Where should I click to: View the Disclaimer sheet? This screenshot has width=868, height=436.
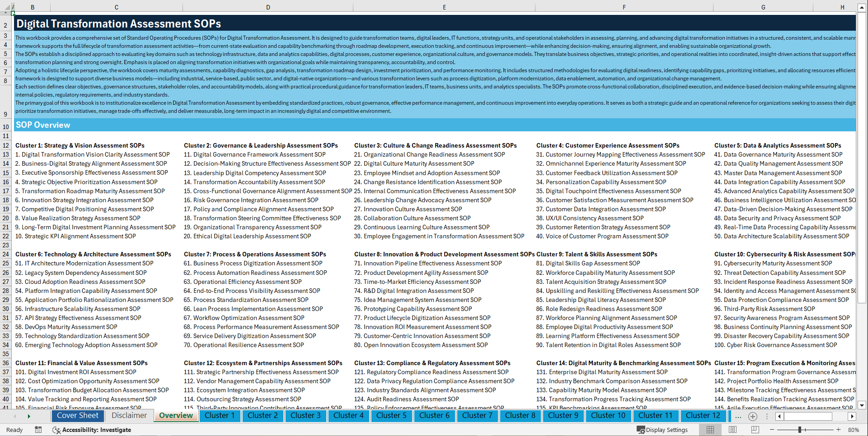pyautogui.click(x=129, y=416)
